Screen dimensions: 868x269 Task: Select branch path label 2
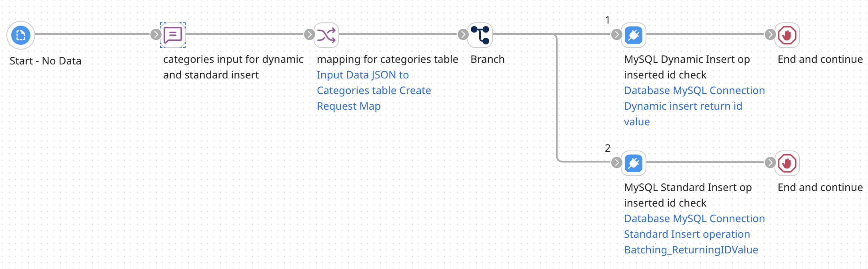[608, 148]
